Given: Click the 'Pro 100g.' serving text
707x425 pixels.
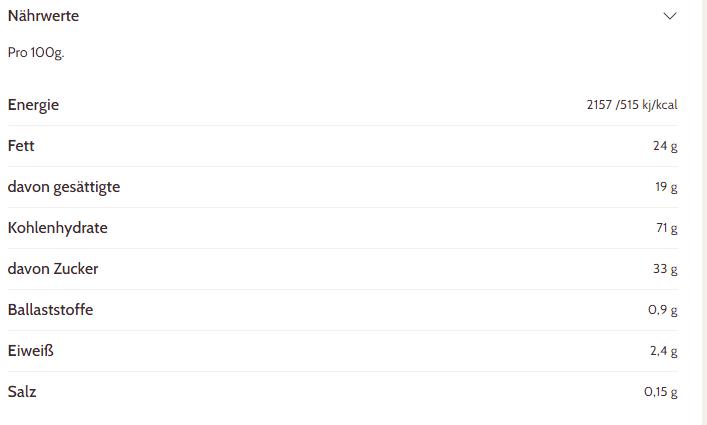Looking at the screenshot, I should [x=35, y=52].
